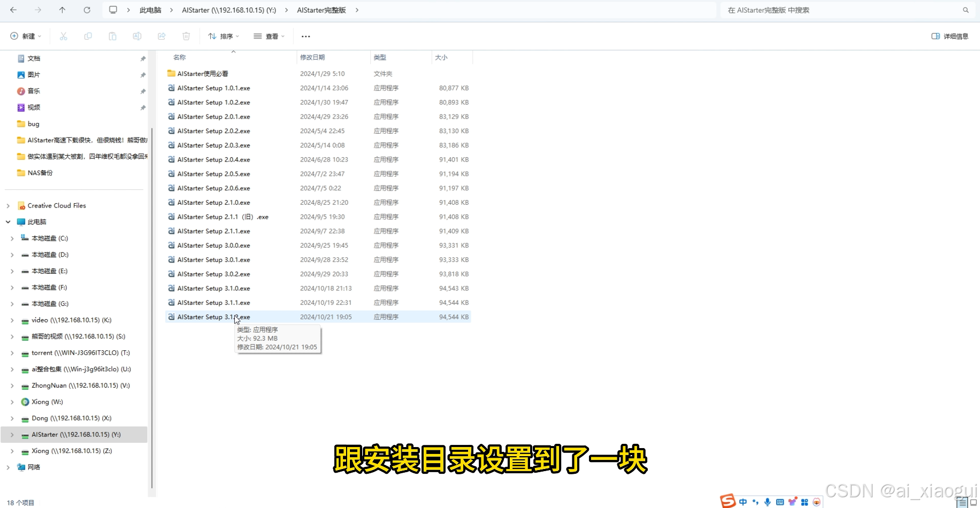The width and height of the screenshot is (980, 508).
Task: Expand the 网络 tree node
Action: [8, 467]
